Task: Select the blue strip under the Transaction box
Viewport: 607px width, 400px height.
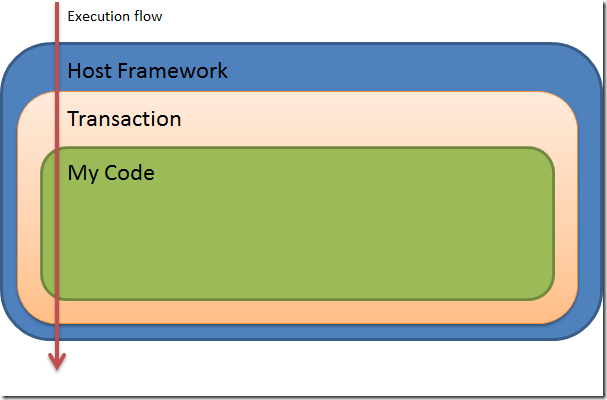Action: (x=297, y=332)
